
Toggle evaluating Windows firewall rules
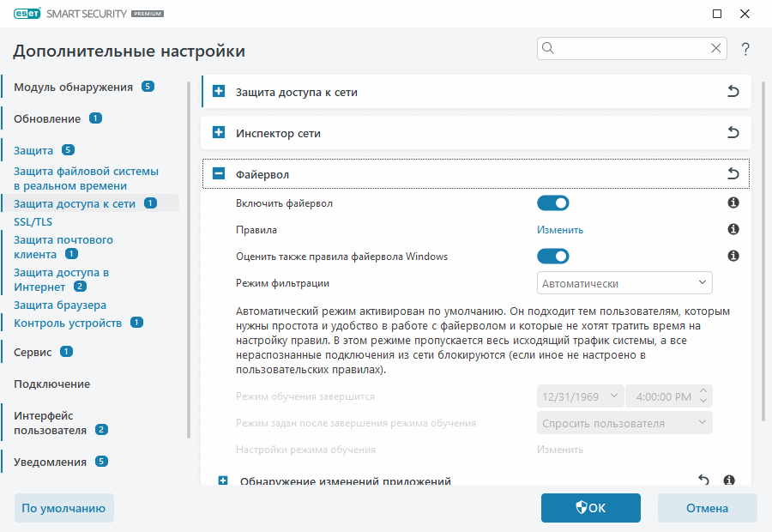(553, 256)
